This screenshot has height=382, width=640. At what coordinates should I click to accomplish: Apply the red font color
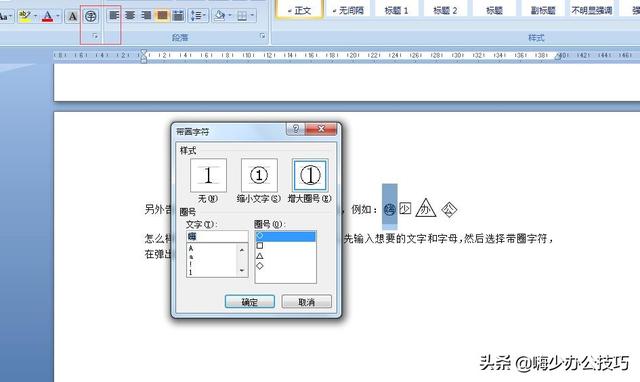pos(48,16)
